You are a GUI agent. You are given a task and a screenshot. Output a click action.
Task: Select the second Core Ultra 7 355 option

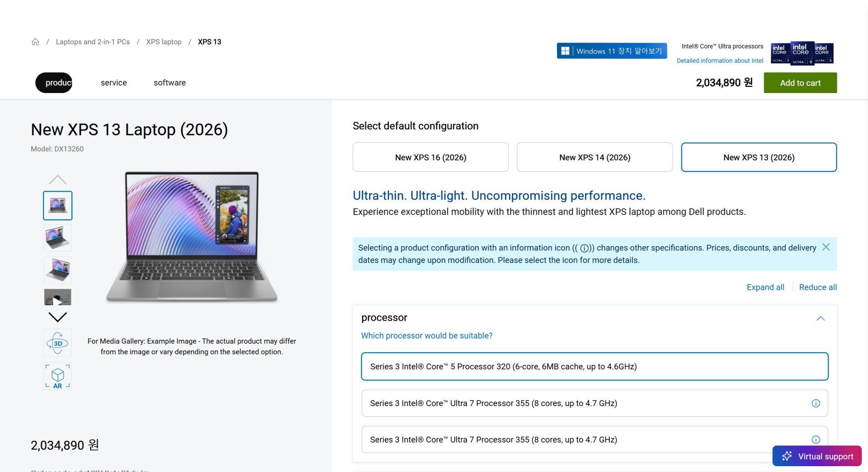[x=594, y=439]
